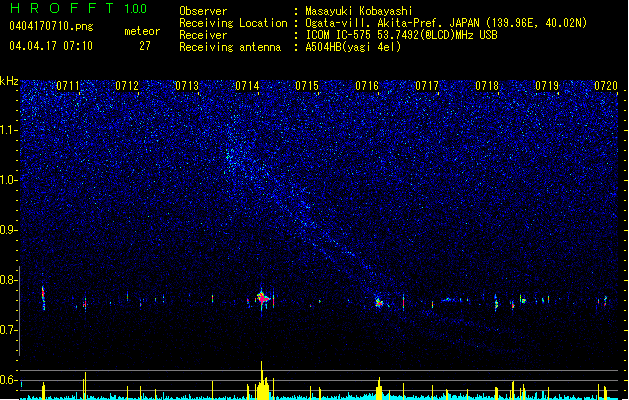Click the tallest yellow amplitude peak near 0714
Image resolution: width=629 pixels, height=400 pixels.
(x=262, y=380)
